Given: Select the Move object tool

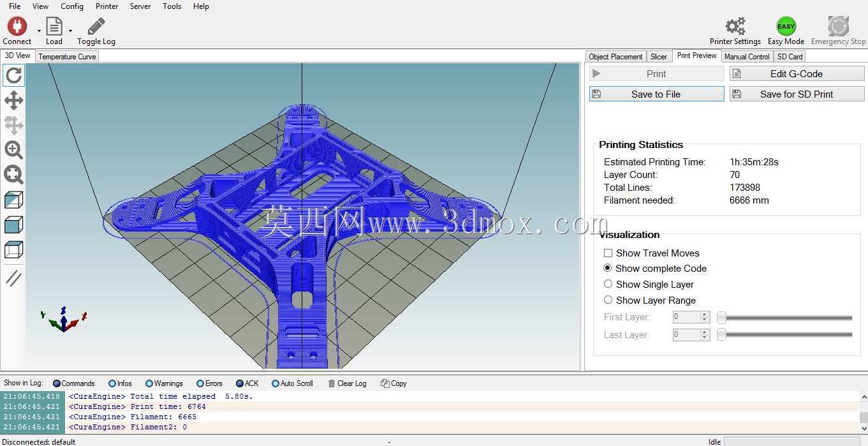Looking at the screenshot, I should click(x=13, y=125).
